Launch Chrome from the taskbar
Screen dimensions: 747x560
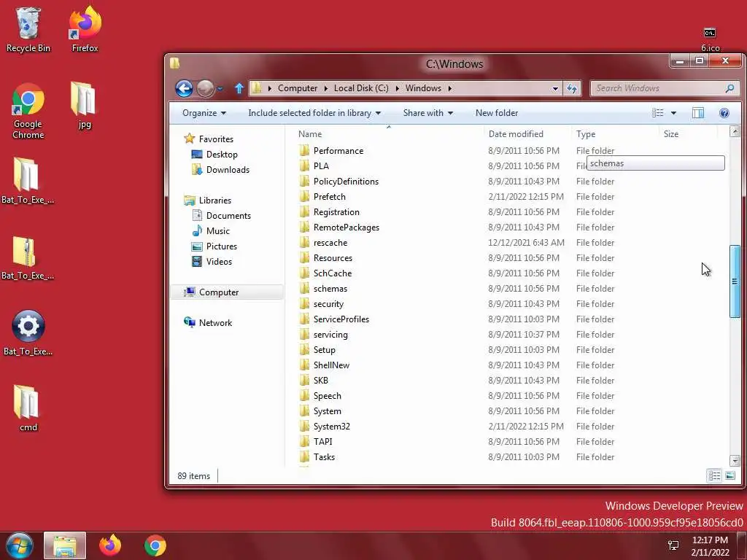[x=155, y=545]
